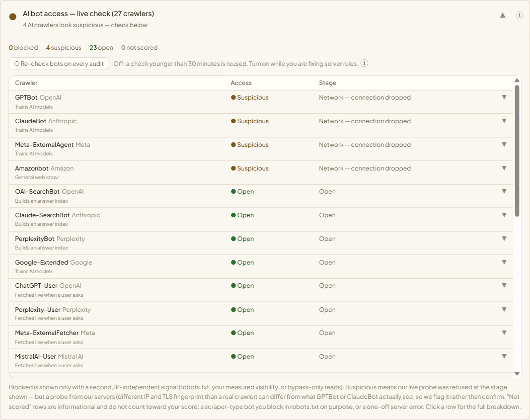This screenshot has height=420, width=530.
Task: Click GPTBot's 'Network — connection dropped' stage
Action: tap(365, 97)
